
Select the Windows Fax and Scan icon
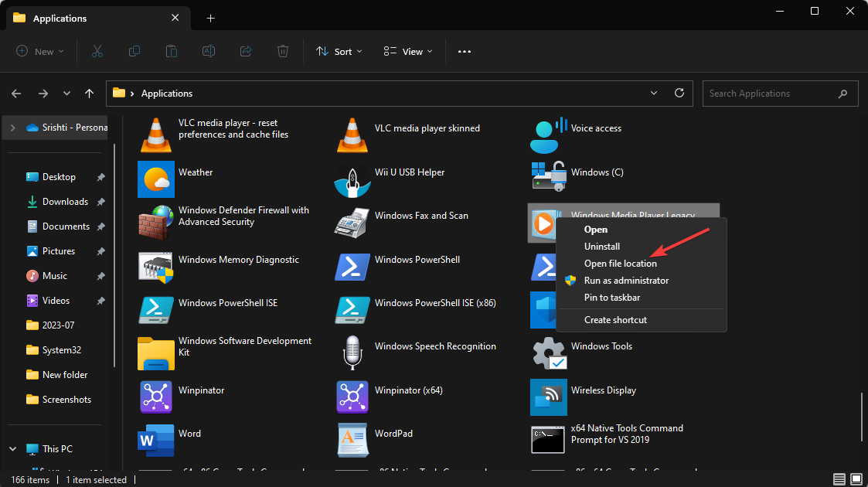352,223
